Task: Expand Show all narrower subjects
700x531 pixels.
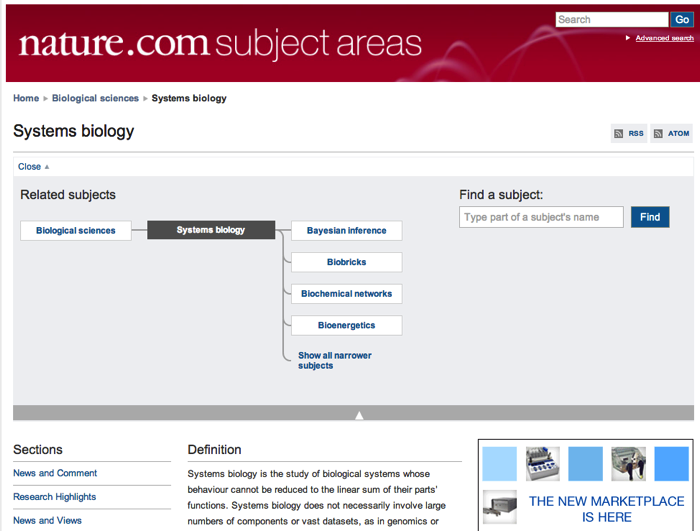Action: (x=335, y=360)
